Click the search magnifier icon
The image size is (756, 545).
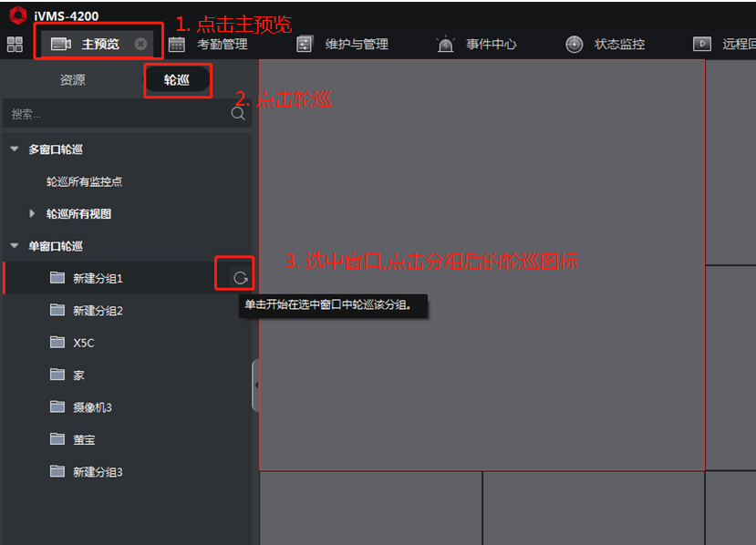tap(238, 113)
